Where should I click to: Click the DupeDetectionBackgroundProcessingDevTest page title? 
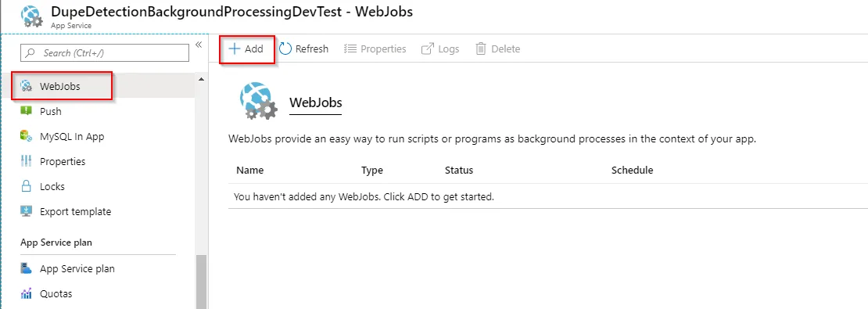[x=231, y=13]
